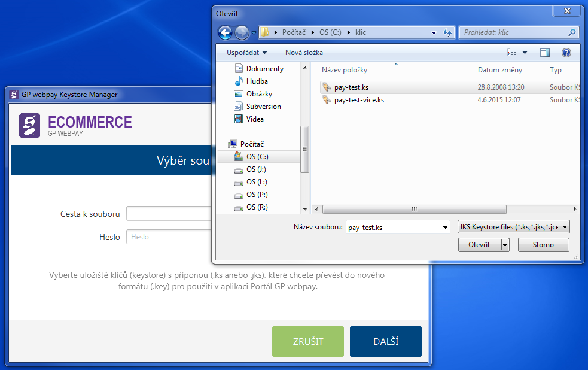Click the Dokumenty library icon
Screen dimensions: 588x370
tap(239, 68)
